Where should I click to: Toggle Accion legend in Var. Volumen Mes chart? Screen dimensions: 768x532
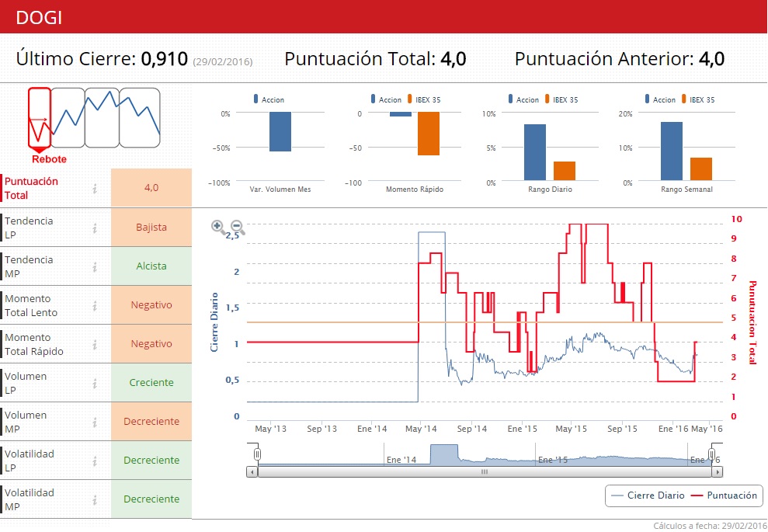(x=269, y=99)
